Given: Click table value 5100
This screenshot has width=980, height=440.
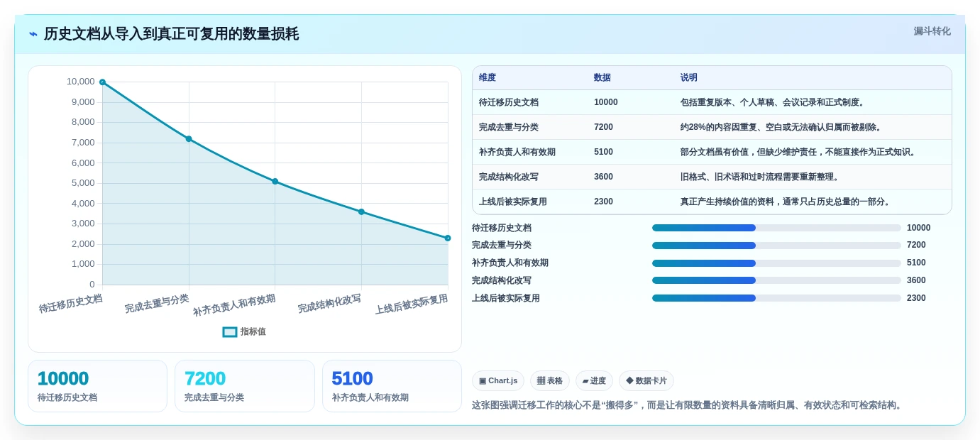Looking at the screenshot, I should [604, 152].
